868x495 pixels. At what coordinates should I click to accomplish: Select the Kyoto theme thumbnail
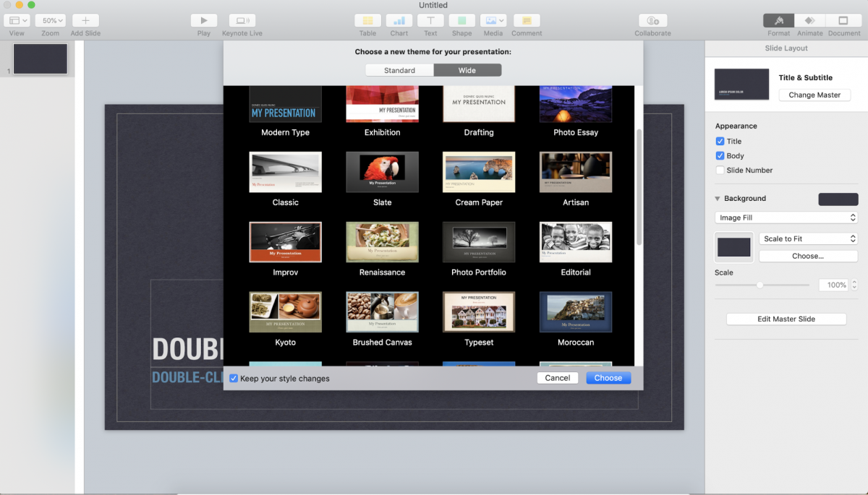tap(285, 312)
